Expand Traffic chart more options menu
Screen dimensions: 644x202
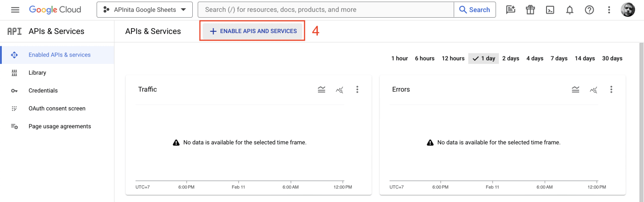pyautogui.click(x=357, y=90)
